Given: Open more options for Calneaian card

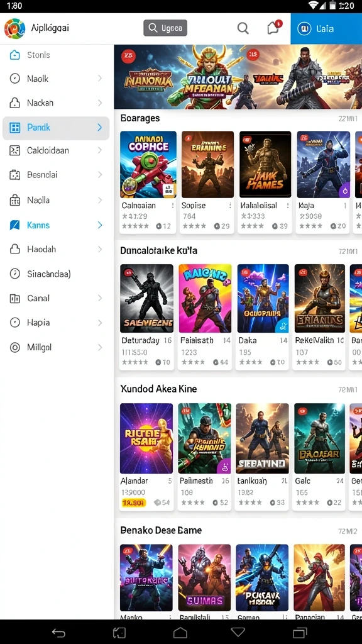Looking at the screenshot, I should pyautogui.click(x=173, y=206).
